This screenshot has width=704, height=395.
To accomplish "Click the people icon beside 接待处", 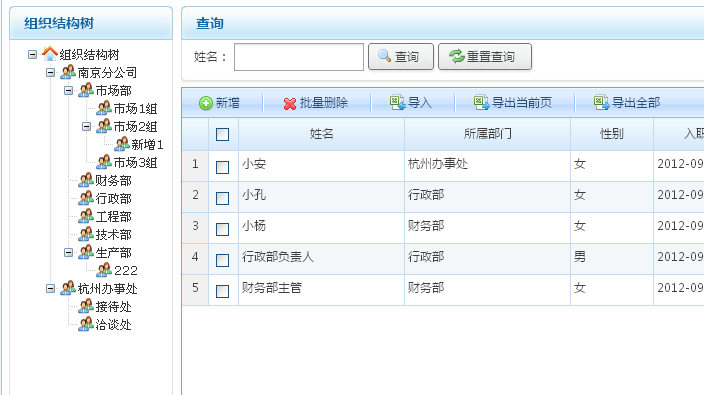I will pyautogui.click(x=86, y=306).
